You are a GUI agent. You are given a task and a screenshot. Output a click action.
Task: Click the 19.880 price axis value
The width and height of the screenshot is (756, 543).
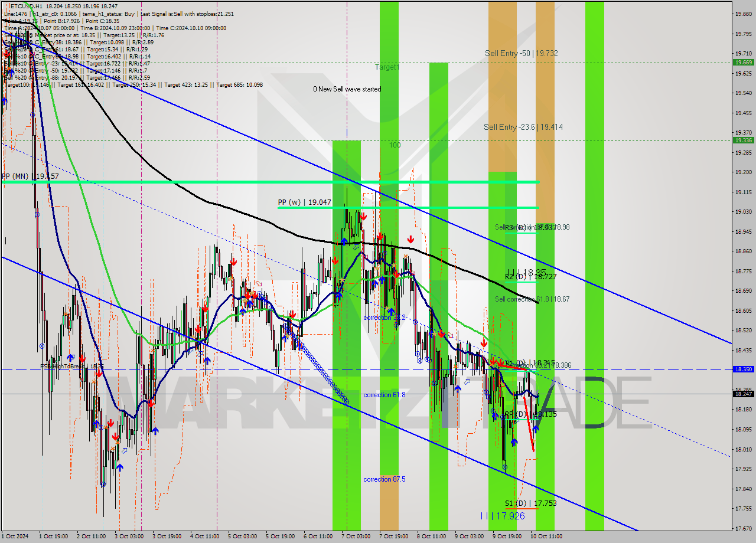tap(743, 14)
